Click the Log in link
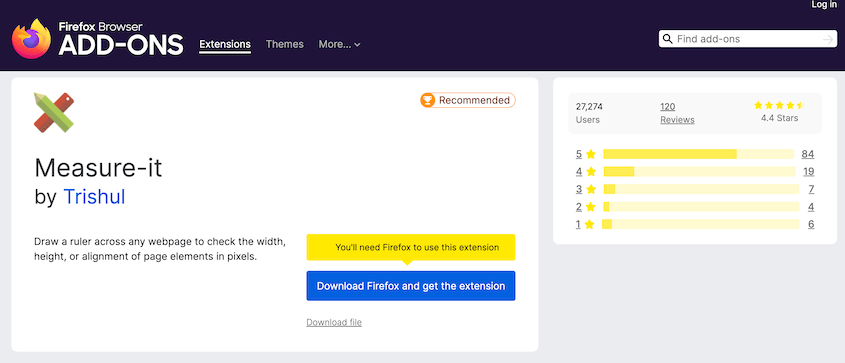The image size is (845, 363). pos(825,4)
